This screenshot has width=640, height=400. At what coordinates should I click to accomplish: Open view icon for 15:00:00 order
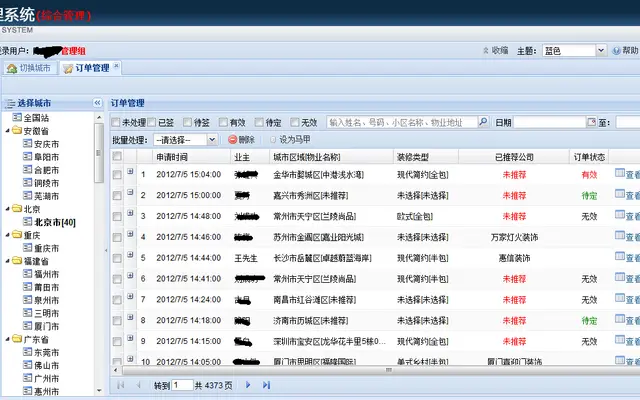620,194
